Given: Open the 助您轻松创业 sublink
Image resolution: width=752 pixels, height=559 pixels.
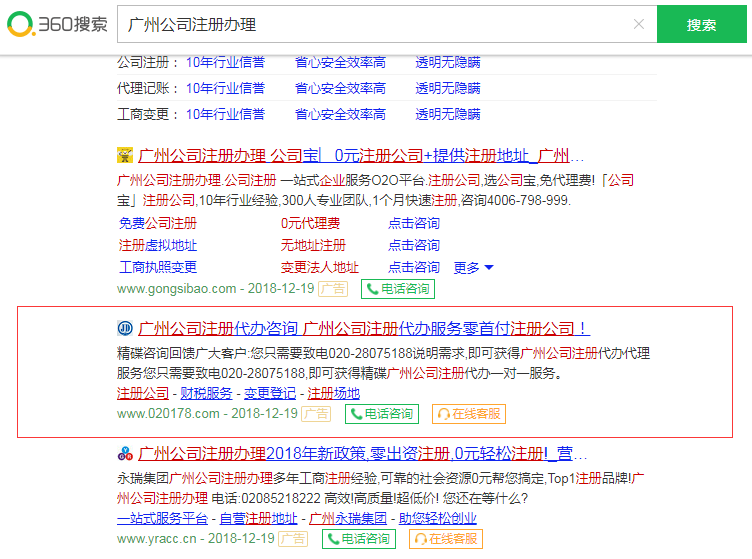Looking at the screenshot, I should (x=438, y=518).
